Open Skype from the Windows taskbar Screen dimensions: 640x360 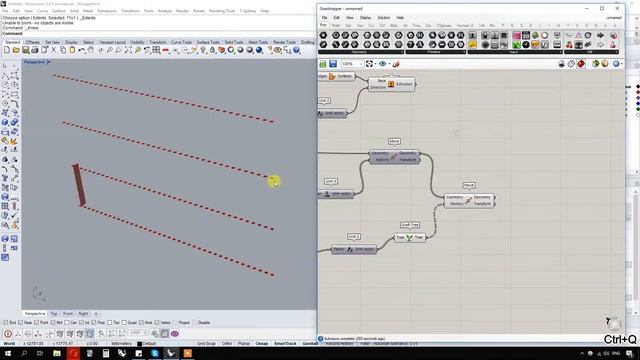click(x=155, y=353)
